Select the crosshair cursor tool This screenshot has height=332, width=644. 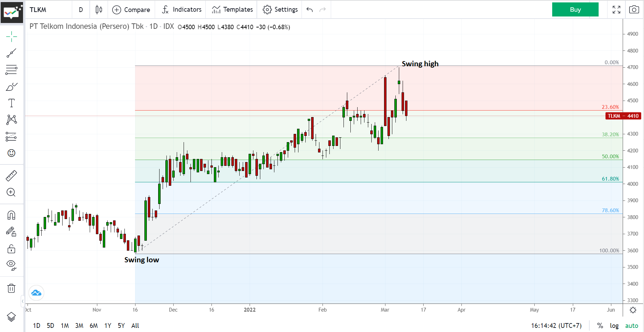(x=11, y=36)
